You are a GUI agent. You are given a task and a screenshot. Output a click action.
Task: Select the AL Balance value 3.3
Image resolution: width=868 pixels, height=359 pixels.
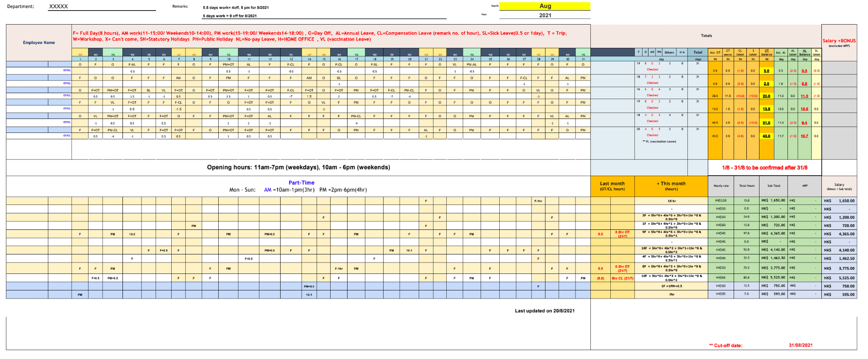click(804, 71)
